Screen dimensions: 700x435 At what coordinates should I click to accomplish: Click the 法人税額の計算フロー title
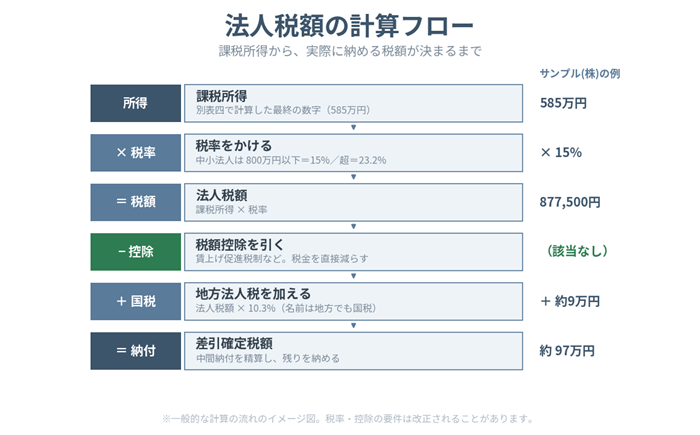click(x=349, y=25)
